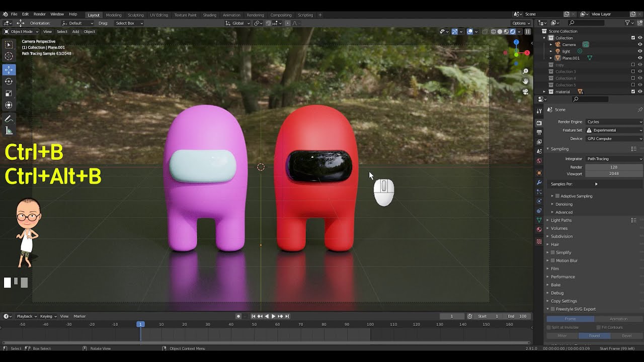Hide the light object in outliner
644x362 pixels.
coord(640,51)
